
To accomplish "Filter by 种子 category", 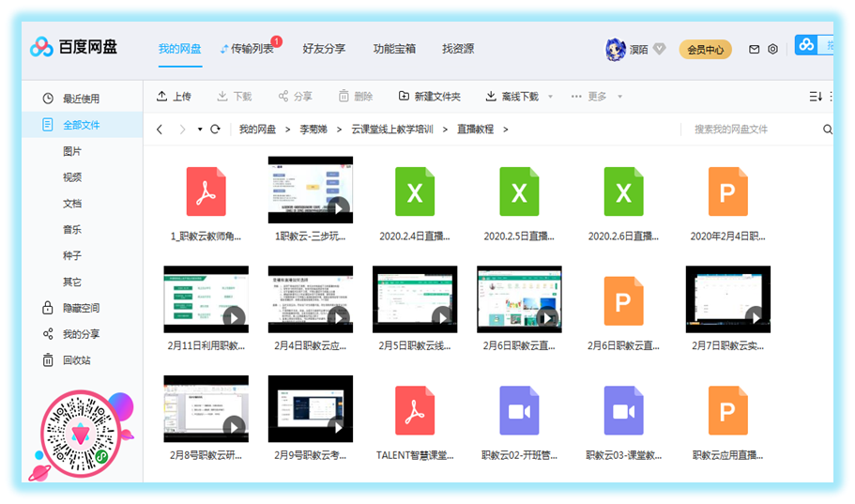I will 72,256.
